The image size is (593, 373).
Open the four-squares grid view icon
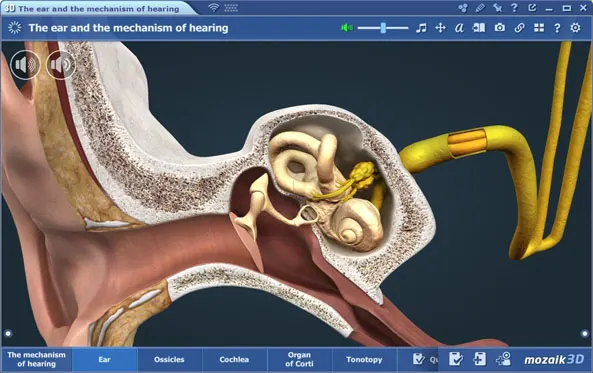[539, 28]
